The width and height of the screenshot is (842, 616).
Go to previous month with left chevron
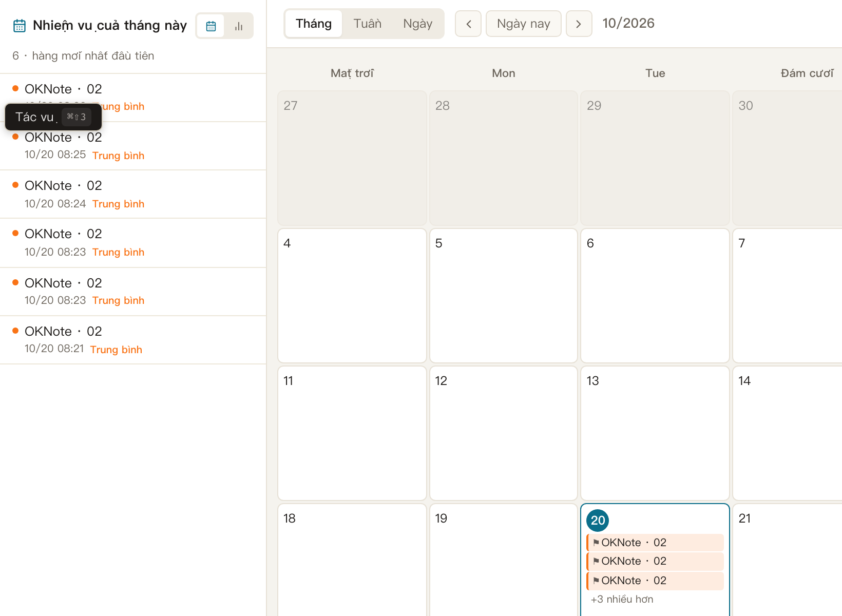pyautogui.click(x=468, y=24)
